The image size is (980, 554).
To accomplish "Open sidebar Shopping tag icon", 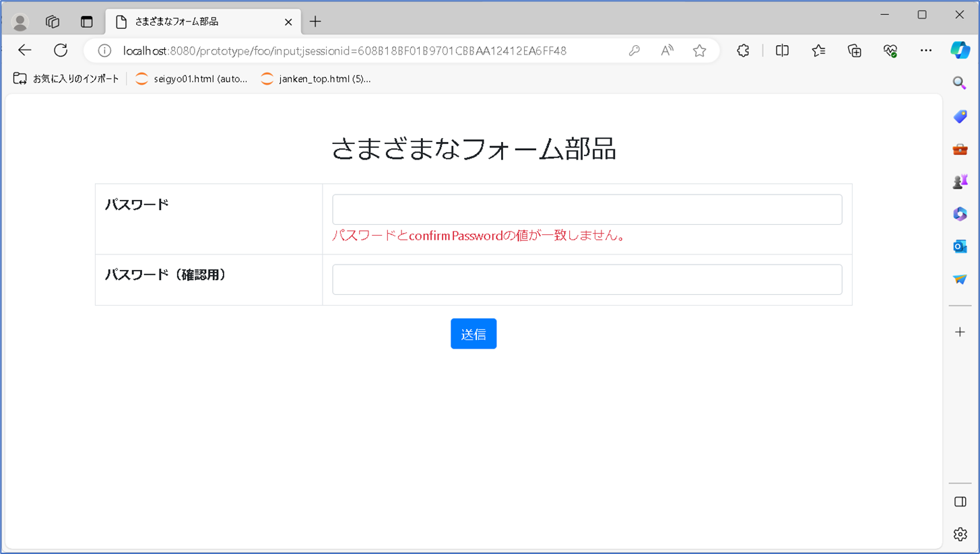I will 960,116.
